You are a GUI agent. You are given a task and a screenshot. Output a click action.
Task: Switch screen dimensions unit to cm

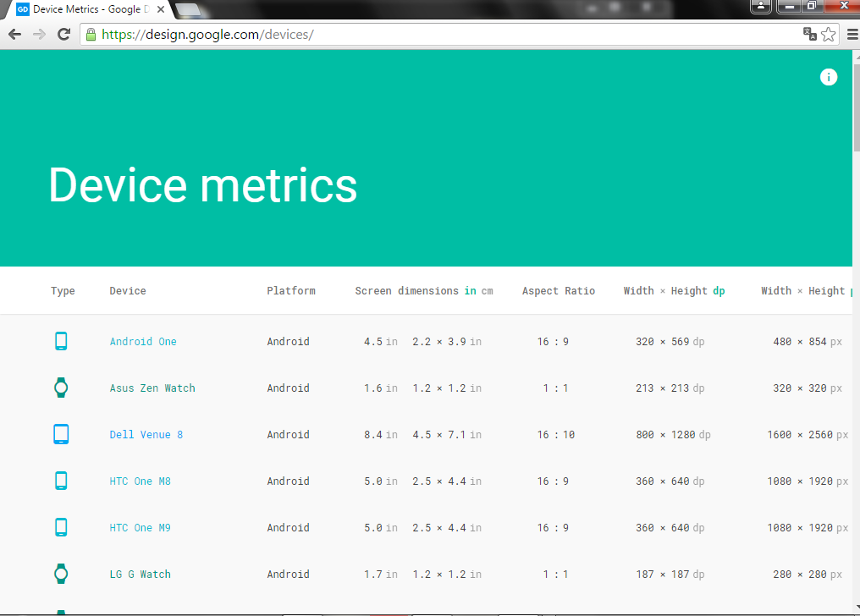[x=487, y=291]
